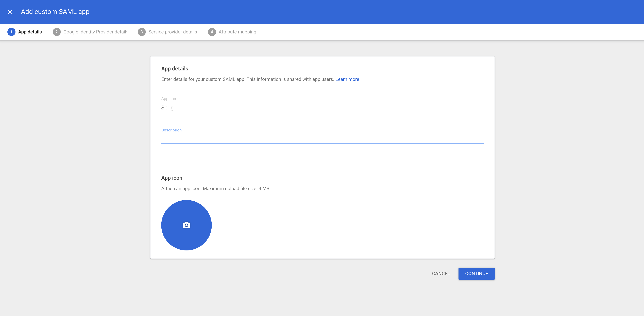Click the maximum upload file size text

[215, 188]
